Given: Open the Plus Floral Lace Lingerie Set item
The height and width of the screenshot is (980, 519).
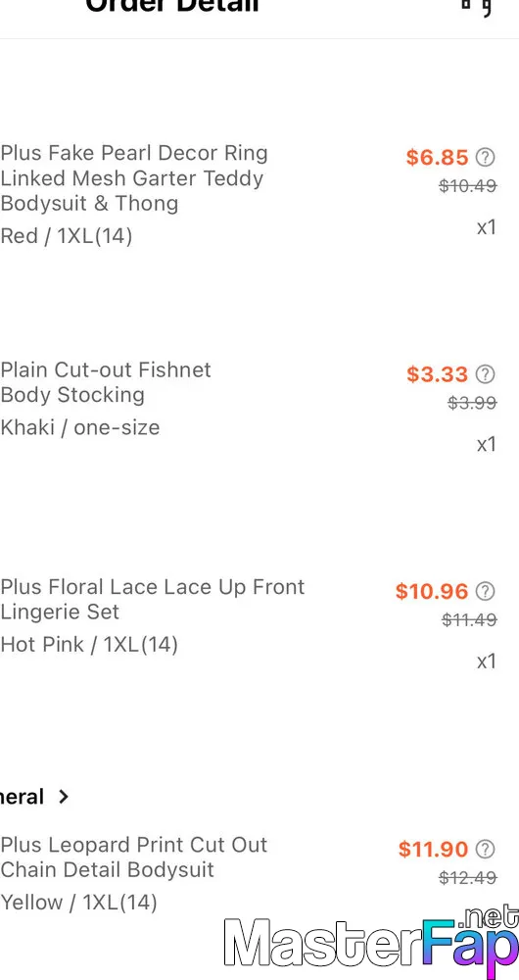Looking at the screenshot, I should pos(153,599).
